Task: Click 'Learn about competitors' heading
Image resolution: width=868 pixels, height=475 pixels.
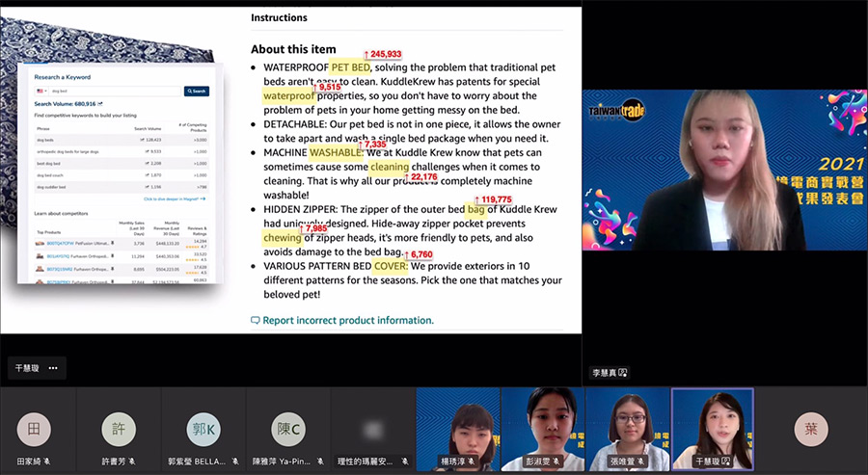Action: click(61, 214)
